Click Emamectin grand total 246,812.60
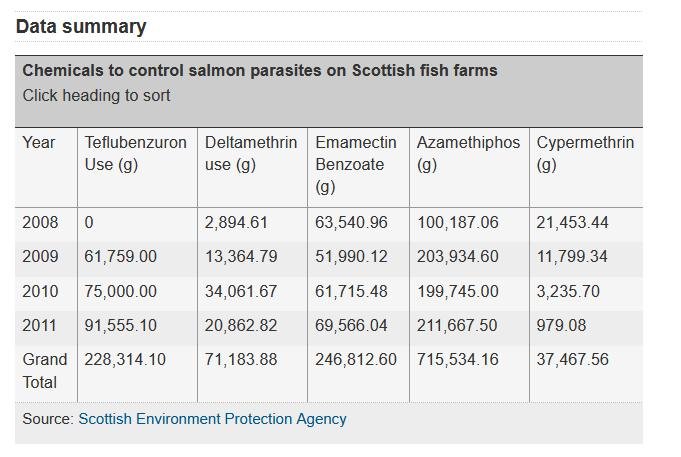This screenshot has width=681, height=457. pyautogui.click(x=356, y=359)
